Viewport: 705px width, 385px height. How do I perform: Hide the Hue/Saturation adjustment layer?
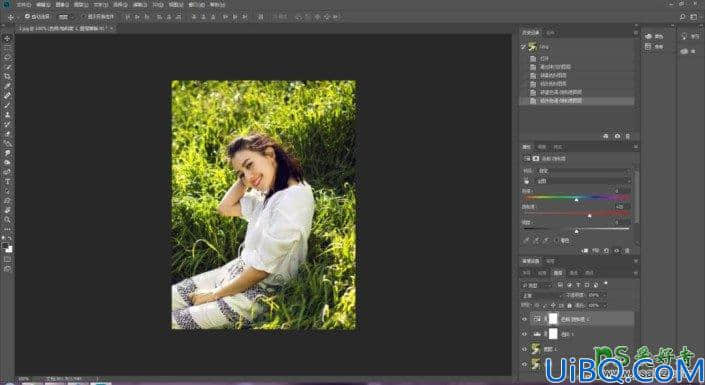pyautogui.click(x=524, y=319)
